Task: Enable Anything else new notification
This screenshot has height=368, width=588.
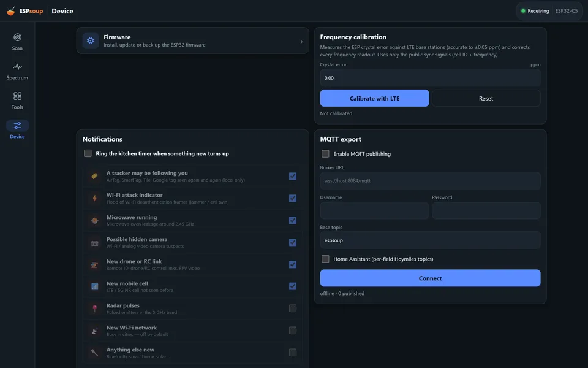Action: pyautogui.click(x=293, y=352)
